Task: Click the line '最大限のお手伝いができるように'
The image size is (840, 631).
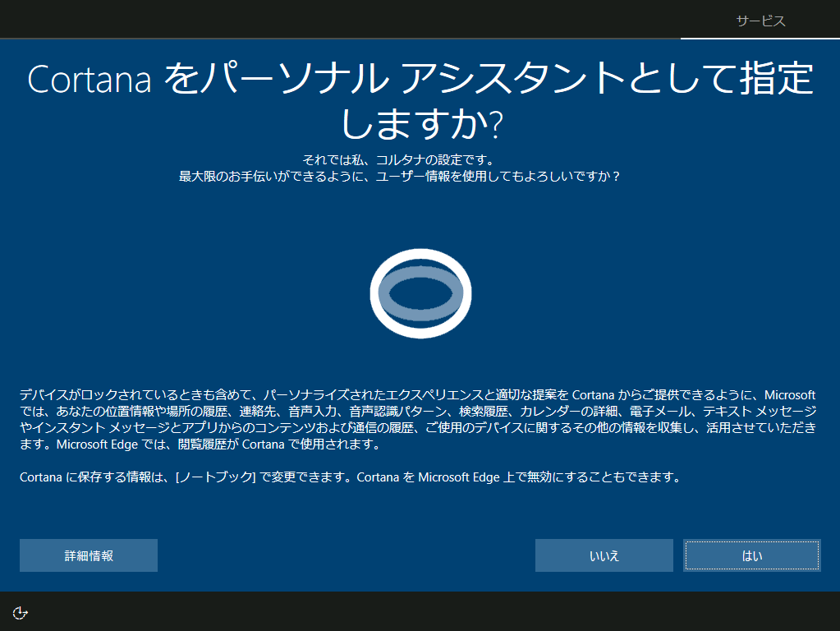Action: click(399, 177)
